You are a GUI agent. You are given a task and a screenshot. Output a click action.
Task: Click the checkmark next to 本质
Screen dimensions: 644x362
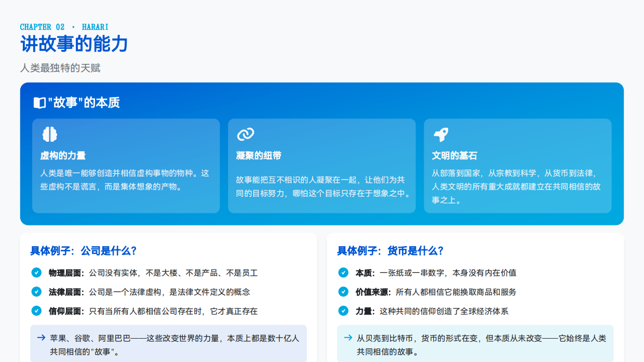pos(343,272)
